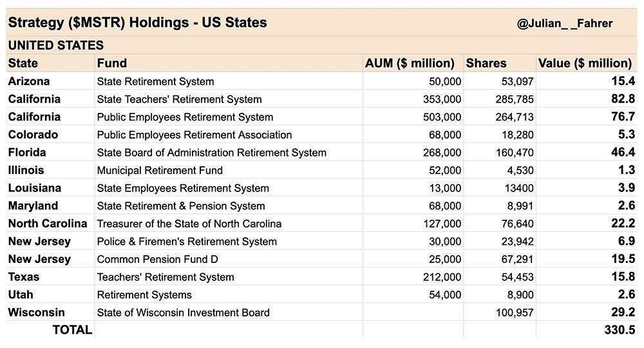Image resolution: width=644 pixels, height=348 pixels.
Task: Select the Value ($ million) column header
Action: pyautogui.click(x=585, y=63)
